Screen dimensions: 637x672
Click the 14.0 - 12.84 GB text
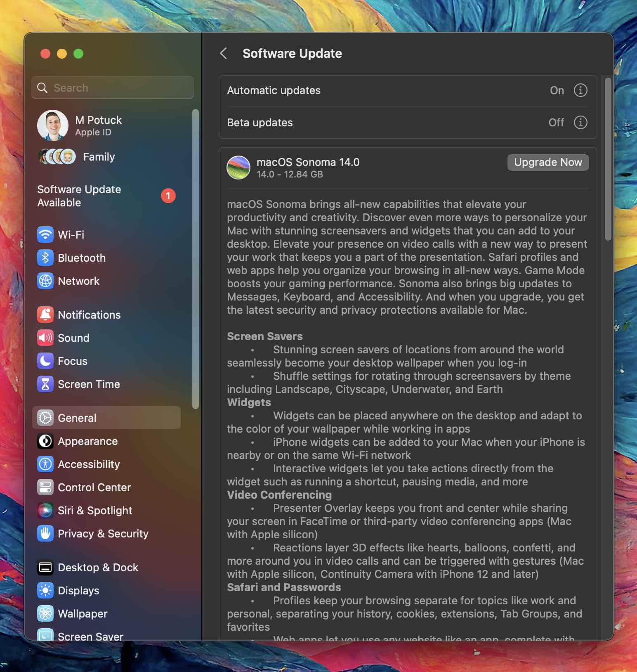(290, 174)
